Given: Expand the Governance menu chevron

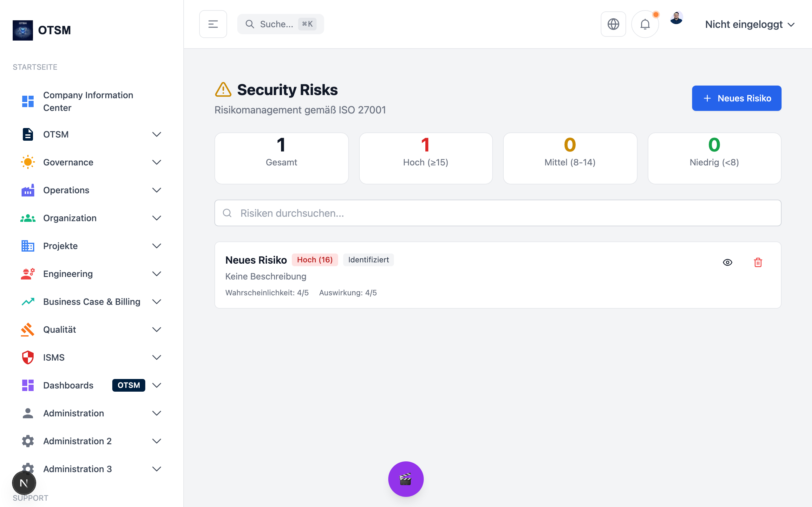Looking at the screenshot, I should (157, 162).
